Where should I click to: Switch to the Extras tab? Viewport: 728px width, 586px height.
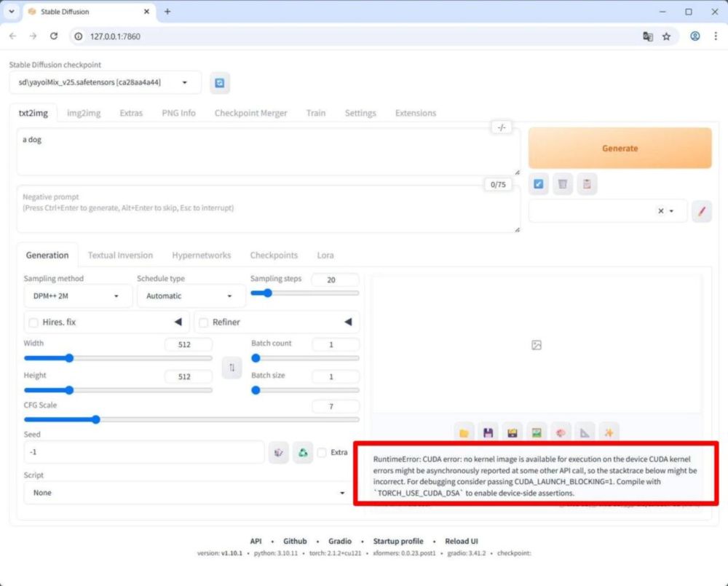pos(131,114)
